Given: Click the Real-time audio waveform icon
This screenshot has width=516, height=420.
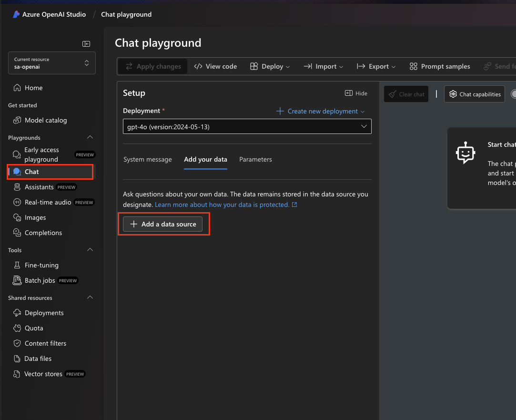Looking at the screenshot, I should 17,202.
